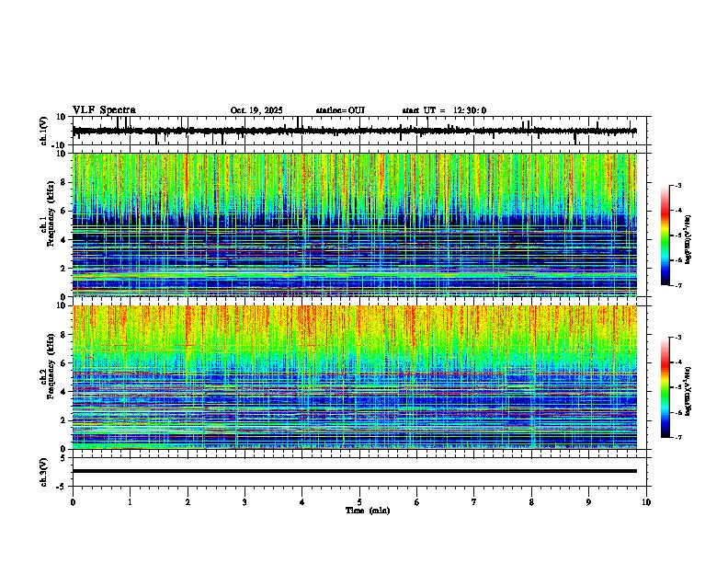The width and height of the screenshot is (728, 563).
Task: Click the ch.3(V) axis label
Action: point(44,472)
